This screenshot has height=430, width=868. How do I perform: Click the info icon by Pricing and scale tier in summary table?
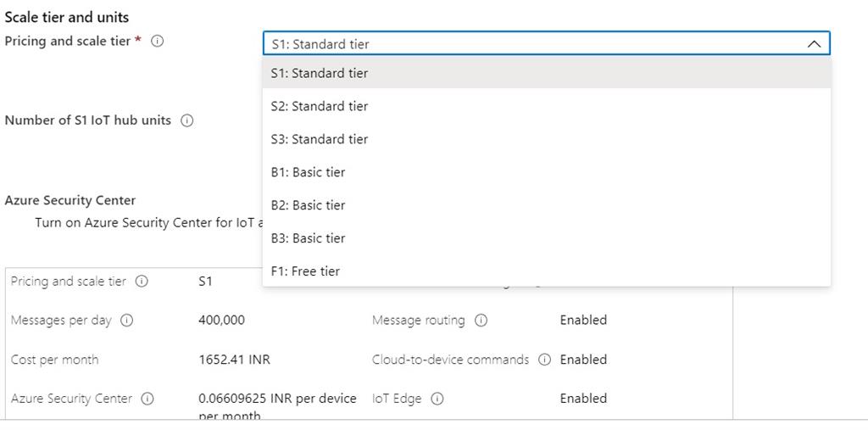[142, 282]
